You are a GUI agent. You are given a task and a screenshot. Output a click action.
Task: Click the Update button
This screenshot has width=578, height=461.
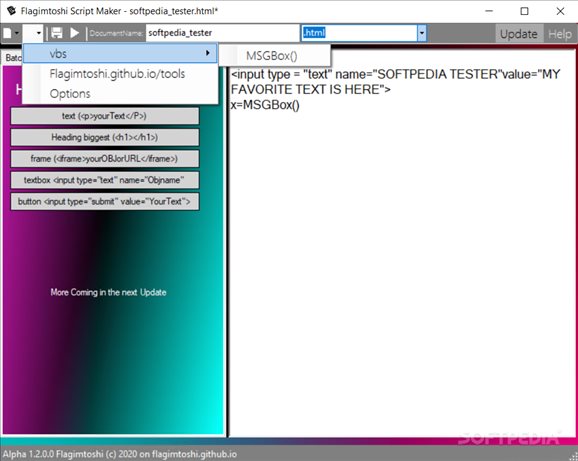pos(519,34)
